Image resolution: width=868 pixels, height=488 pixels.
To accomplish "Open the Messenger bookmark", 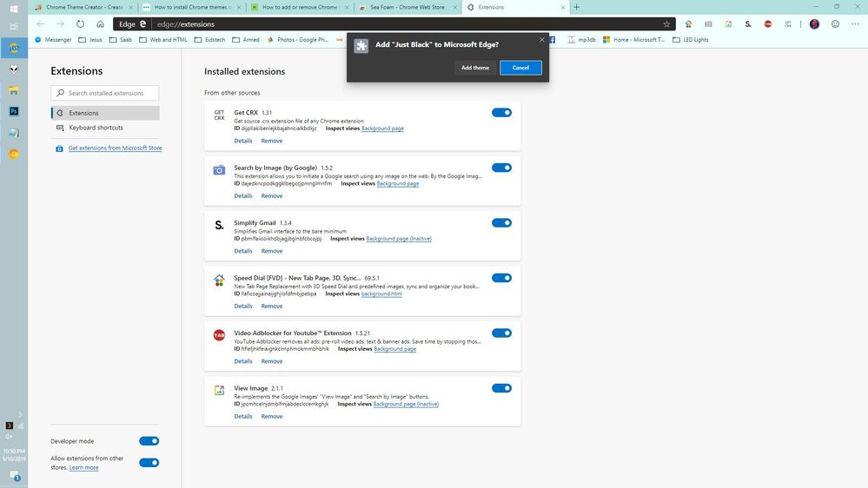I will [x=53, y=40].
